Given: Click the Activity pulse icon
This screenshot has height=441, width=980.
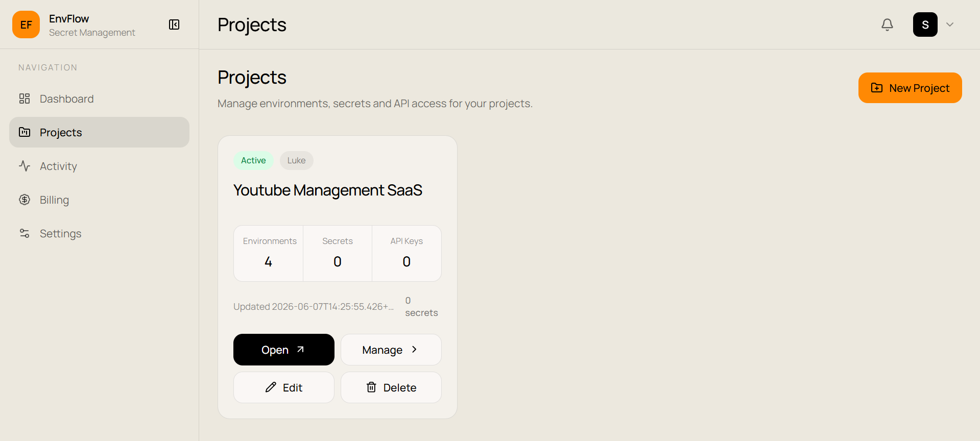Looking at the screenshot, I should point(25,166).
